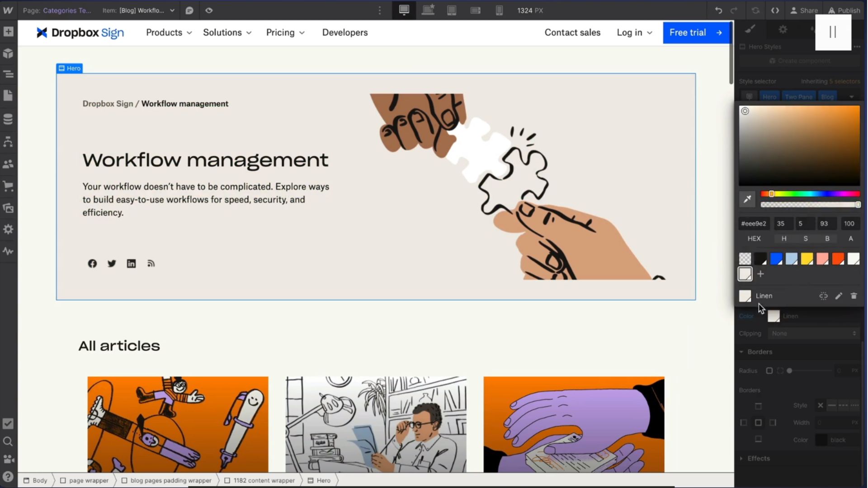868x488 pixels.
Task: Click the Undo arrow
Action: click(x=718, y=10)
